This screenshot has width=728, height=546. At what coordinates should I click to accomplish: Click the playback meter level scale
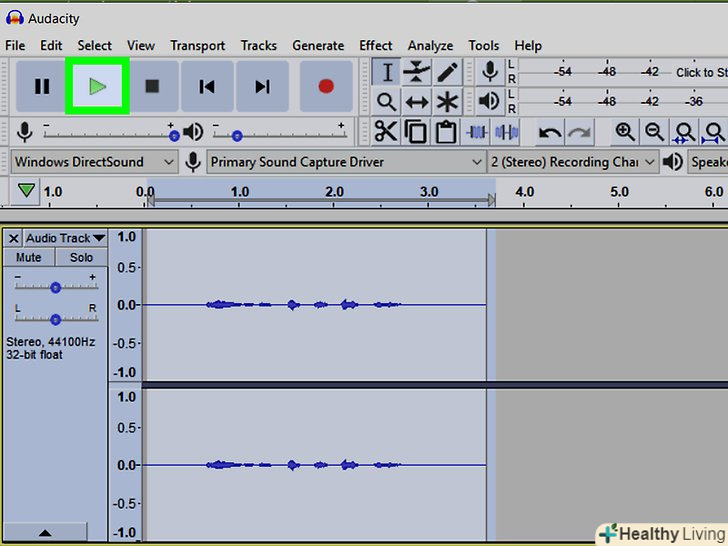point(622,102)
